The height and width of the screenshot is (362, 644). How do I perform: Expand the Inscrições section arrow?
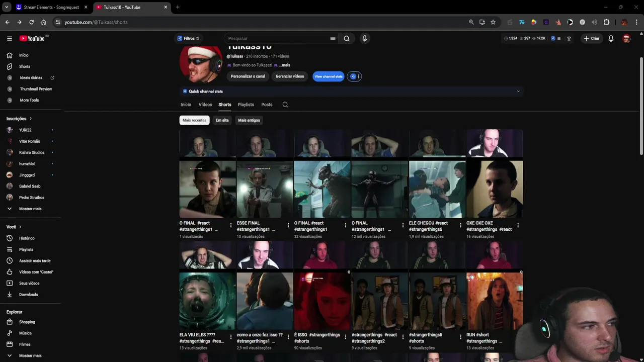(31, 119)
